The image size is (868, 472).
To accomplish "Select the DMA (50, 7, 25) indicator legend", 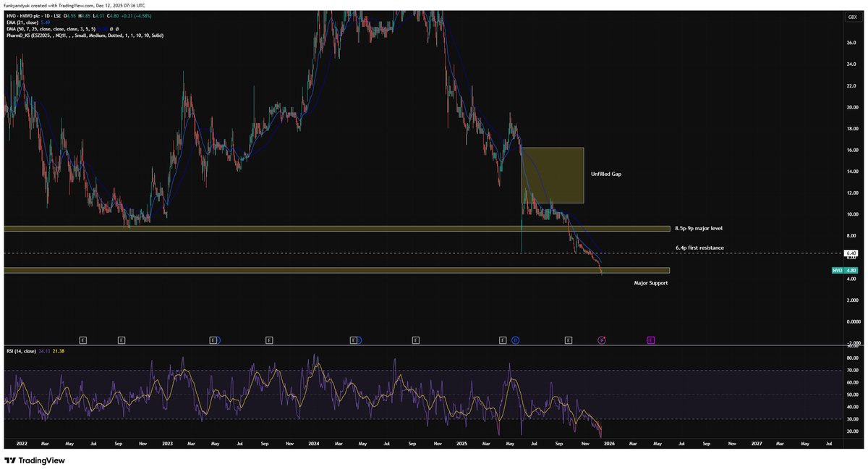I will click(51, 28).
